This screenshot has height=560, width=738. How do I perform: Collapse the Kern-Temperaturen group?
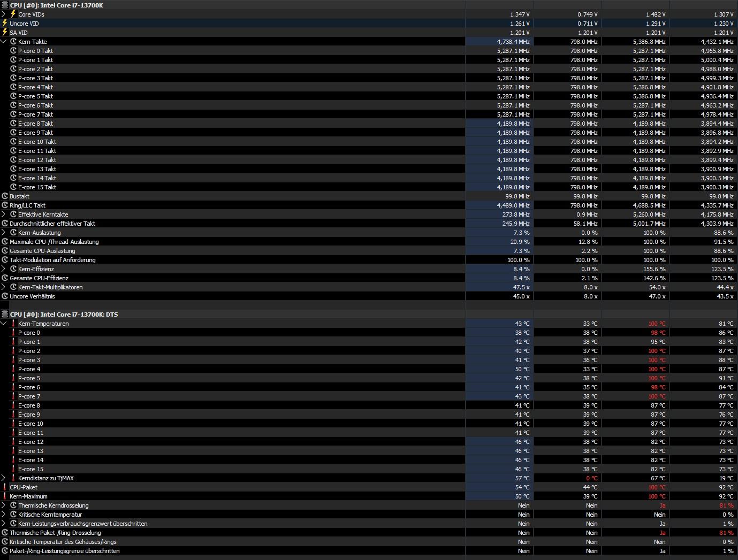4,324
